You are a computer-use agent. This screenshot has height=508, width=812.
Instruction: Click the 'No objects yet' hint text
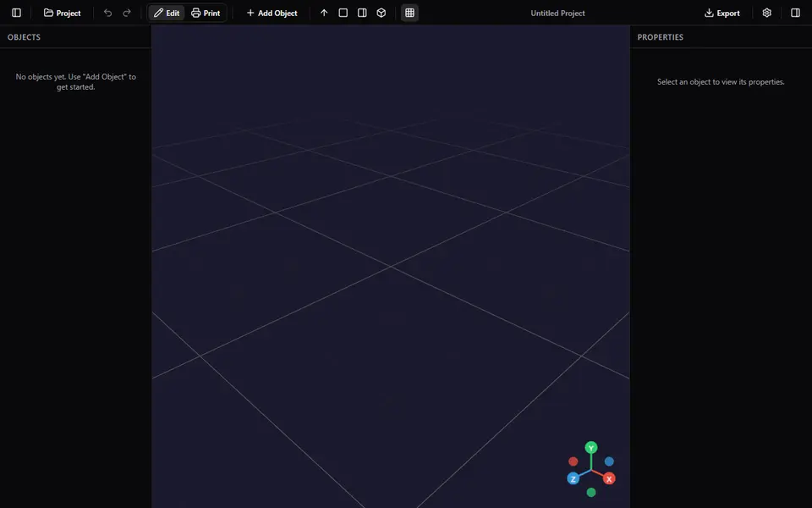(x=75, y=82)
